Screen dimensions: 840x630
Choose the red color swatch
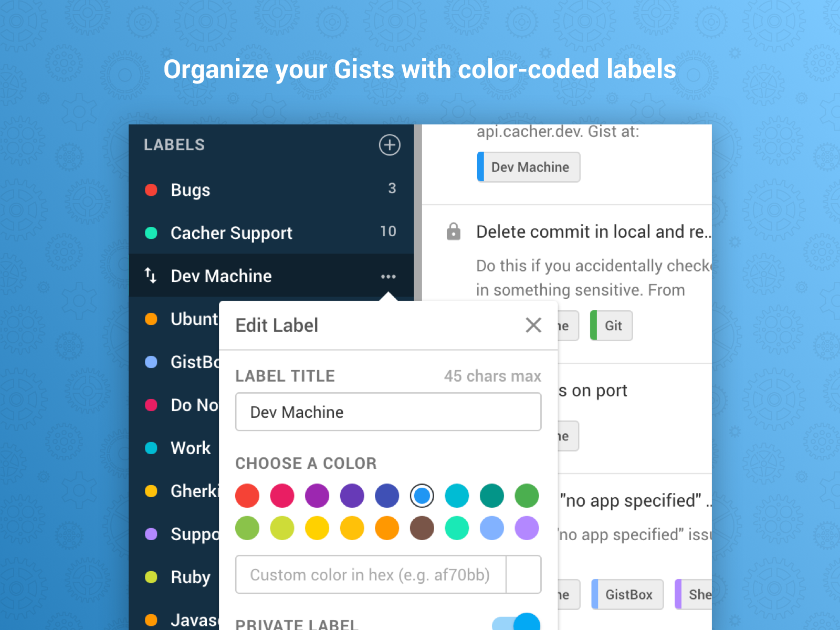(x=247, y=496)
